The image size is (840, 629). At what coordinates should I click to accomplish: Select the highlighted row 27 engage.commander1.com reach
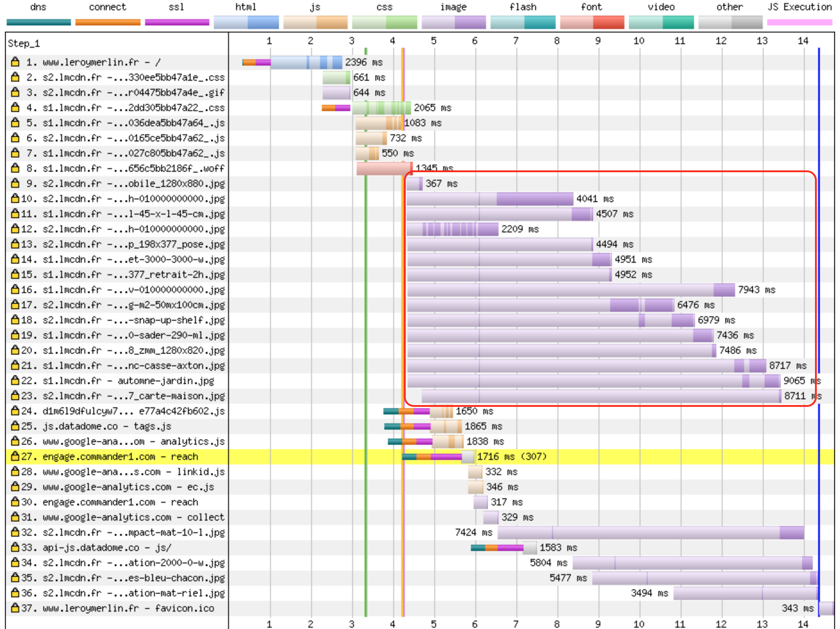pyautogui.click(x=420, y=456)
